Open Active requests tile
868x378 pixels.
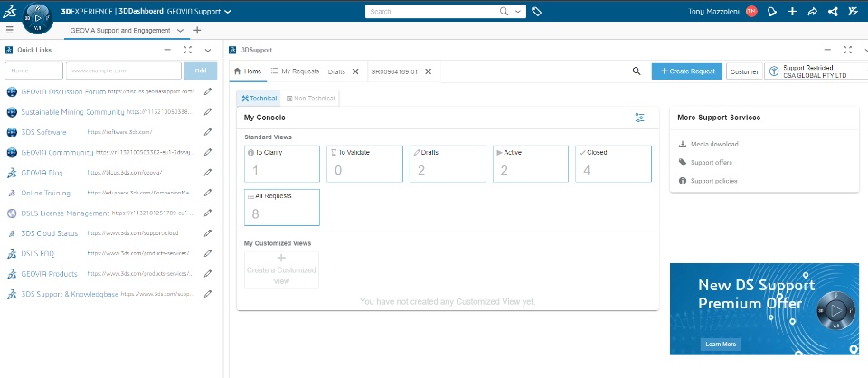[531, 164]
